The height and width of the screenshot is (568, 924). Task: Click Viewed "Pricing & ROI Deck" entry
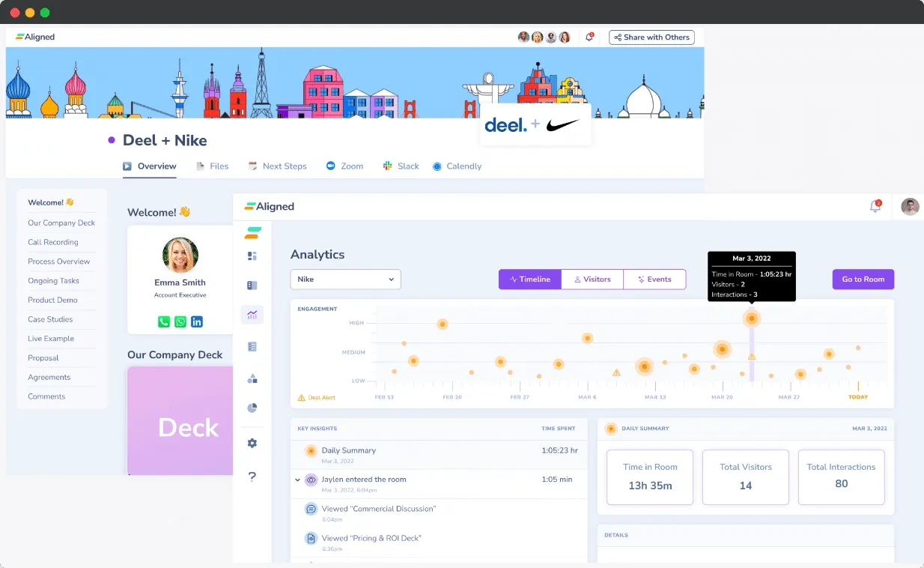click(x=371, y=538)
